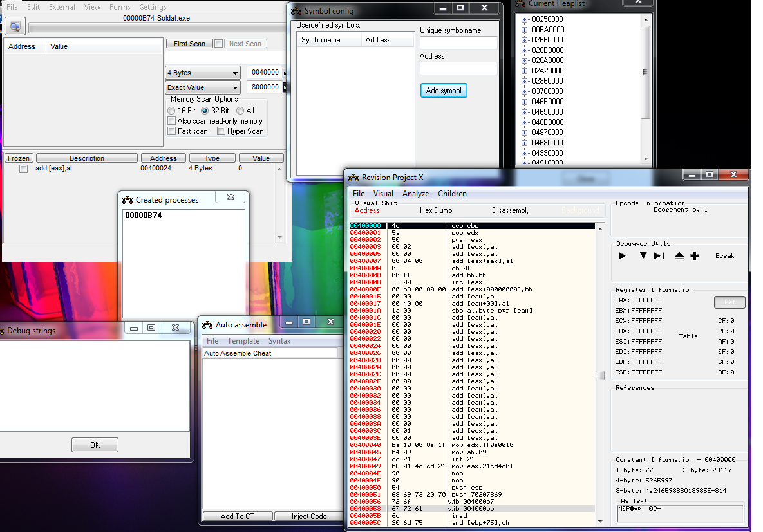Open the Analyze menu in Revision Project X
This screenshot has width=763, height=532.
(415, 194)
